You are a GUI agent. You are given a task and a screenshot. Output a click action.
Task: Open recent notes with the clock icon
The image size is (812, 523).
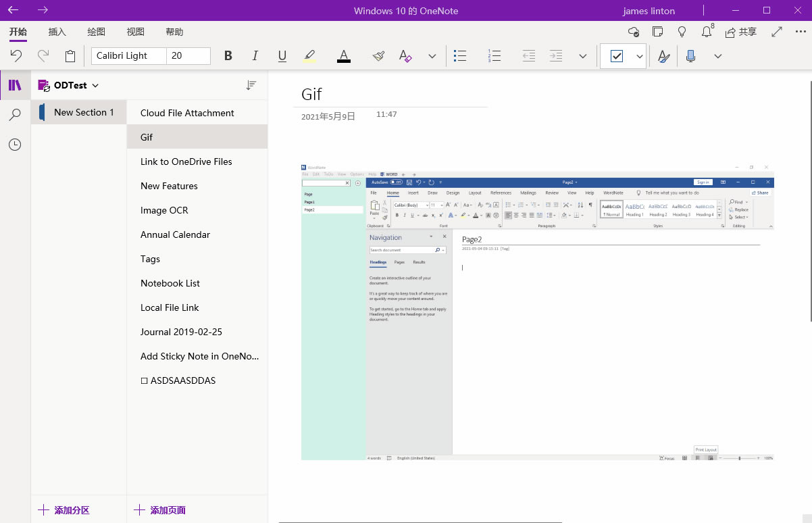14,144
